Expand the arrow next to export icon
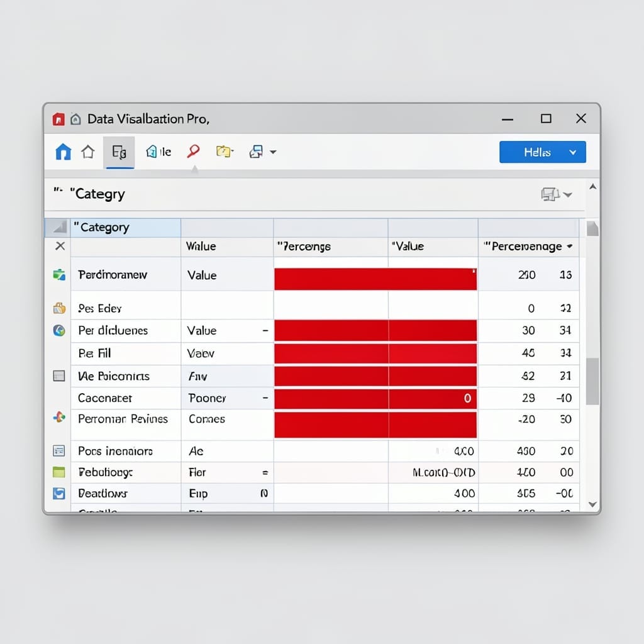 273,152
